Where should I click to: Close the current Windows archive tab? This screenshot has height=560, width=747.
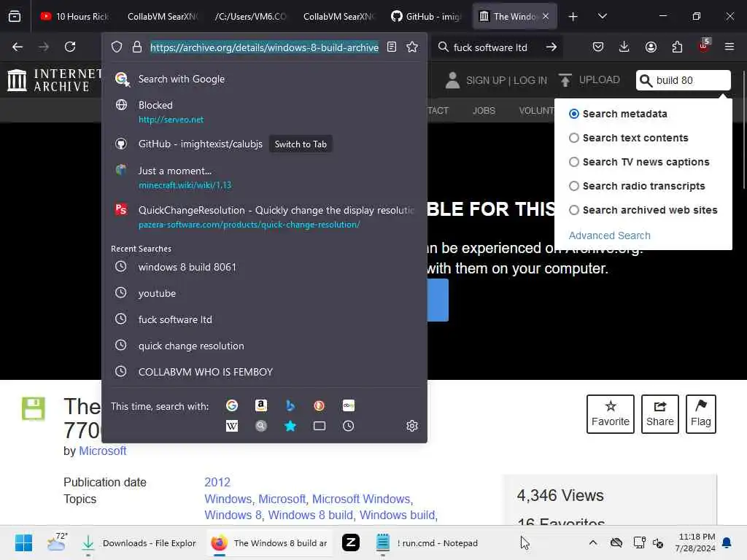[x=546, y=16]
